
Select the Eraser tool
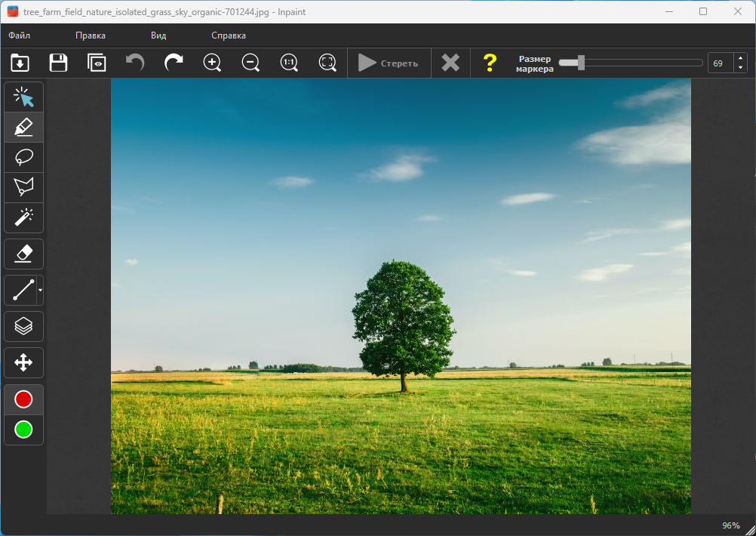(23, 254)
